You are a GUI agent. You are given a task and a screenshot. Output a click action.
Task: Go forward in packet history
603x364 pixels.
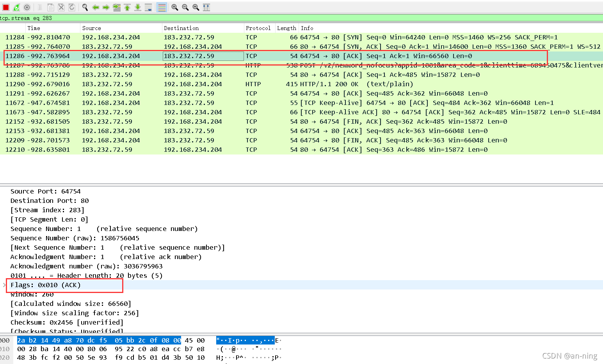click(106, 7)
